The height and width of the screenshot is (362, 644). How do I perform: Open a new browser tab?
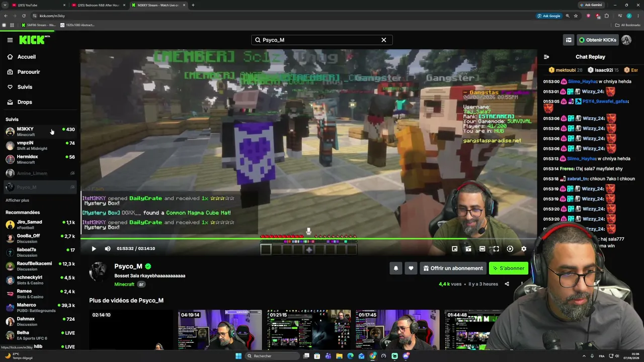[x=193, y=5]
